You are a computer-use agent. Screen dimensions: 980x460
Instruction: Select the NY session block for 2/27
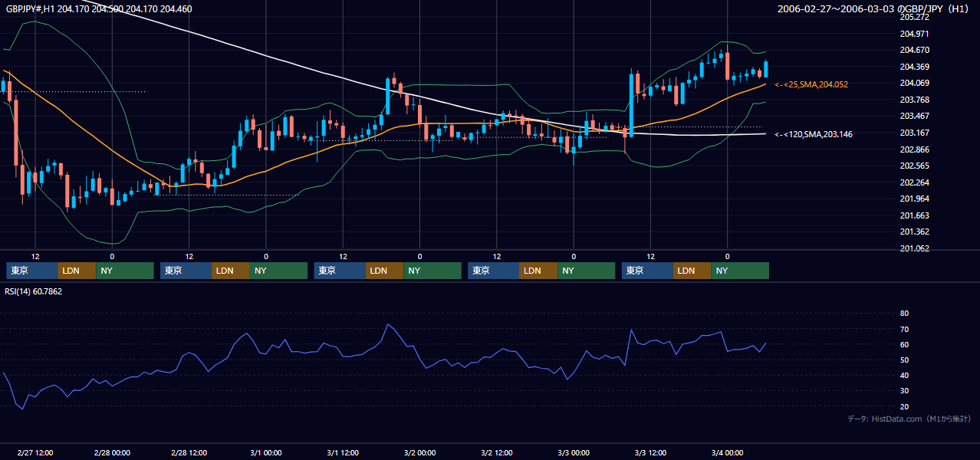(x=125, y=271)
